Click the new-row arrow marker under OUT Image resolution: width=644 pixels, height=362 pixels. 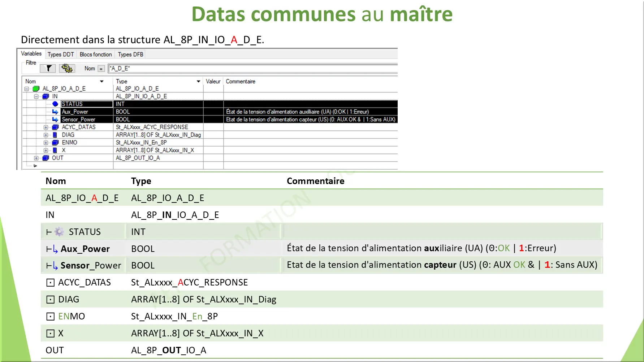[x=35, y=166]
